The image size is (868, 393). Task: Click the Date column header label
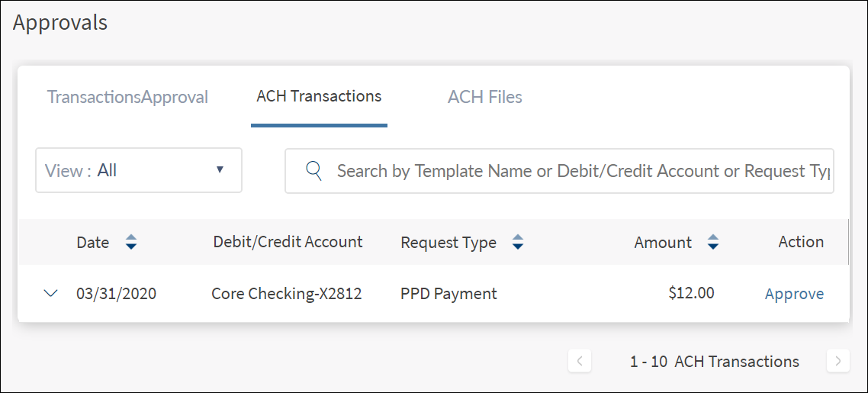pyautogui.click(x=92, y=243)
